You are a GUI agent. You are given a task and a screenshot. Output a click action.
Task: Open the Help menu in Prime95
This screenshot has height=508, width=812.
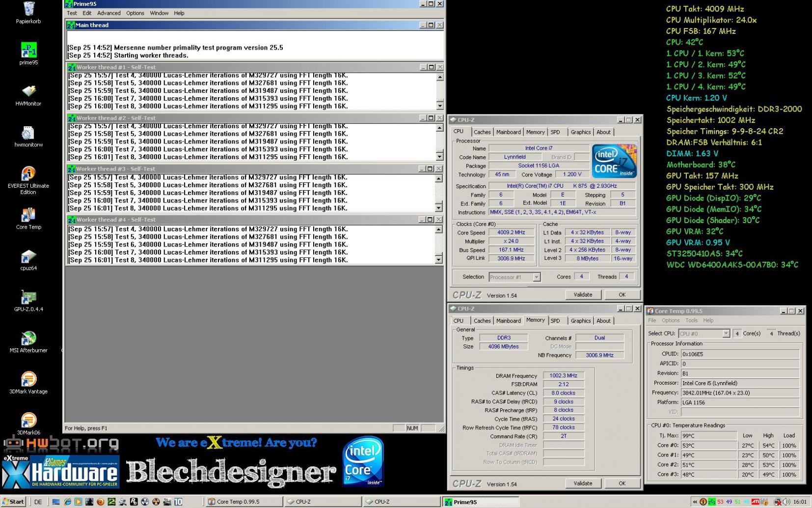(x=179, y=13)
